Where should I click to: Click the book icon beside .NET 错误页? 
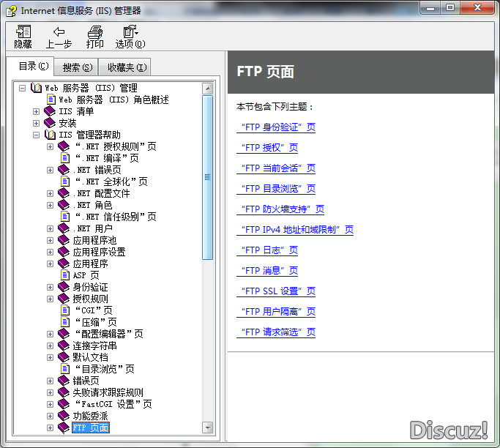point(64,170)
